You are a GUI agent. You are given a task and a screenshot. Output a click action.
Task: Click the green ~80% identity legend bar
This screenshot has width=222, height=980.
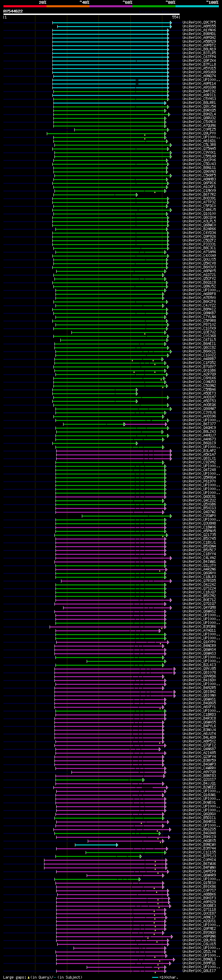(x=154, y=6)
